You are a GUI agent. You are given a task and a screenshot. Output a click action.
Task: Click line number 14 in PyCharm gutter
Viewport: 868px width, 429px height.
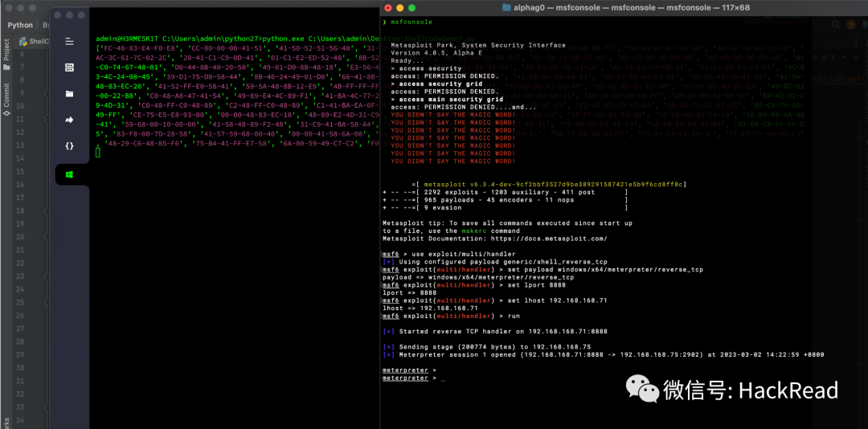tap(20, 159)
